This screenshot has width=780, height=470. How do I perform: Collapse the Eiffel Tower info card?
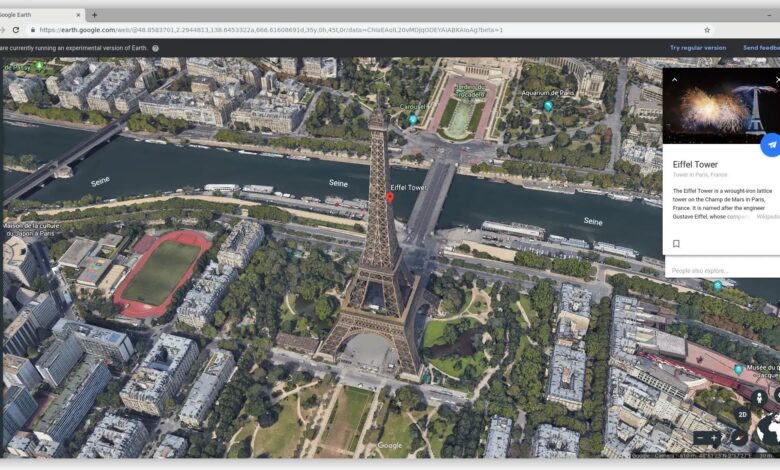point(675,80)
